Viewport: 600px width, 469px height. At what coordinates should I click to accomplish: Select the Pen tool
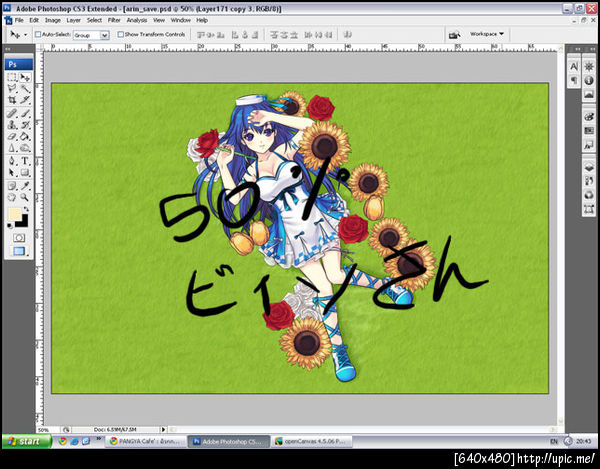(12, 161)
